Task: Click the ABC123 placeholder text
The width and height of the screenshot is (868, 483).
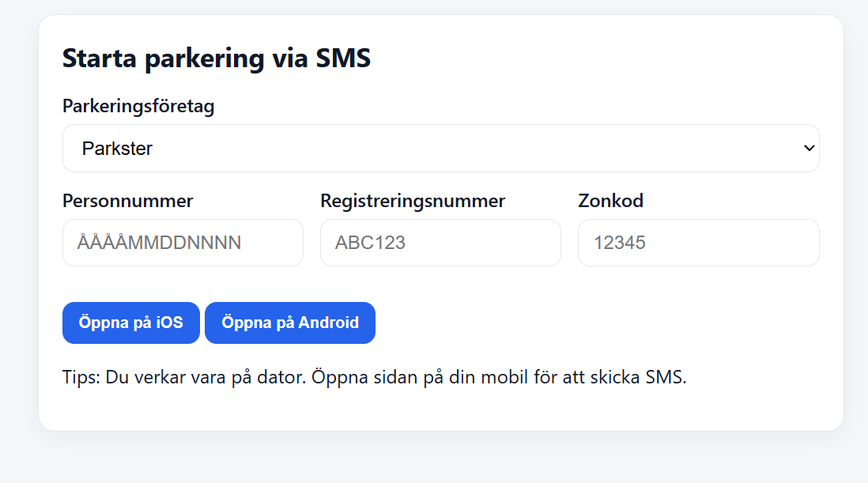Action: (x=370, y=243)
